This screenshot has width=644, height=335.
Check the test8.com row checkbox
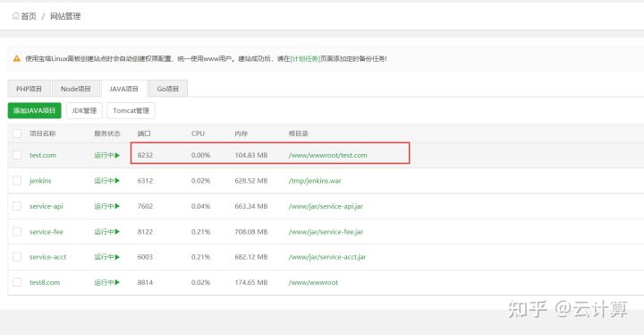click(17, 282)
